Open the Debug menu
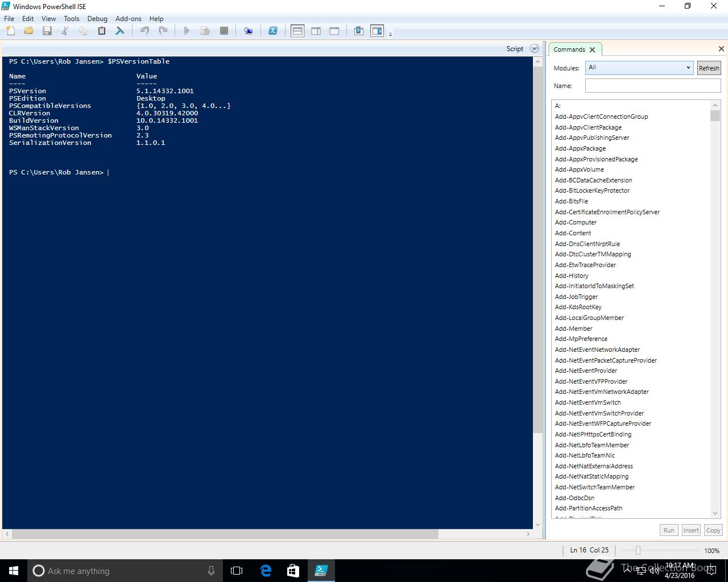 [x=97, y=19]
